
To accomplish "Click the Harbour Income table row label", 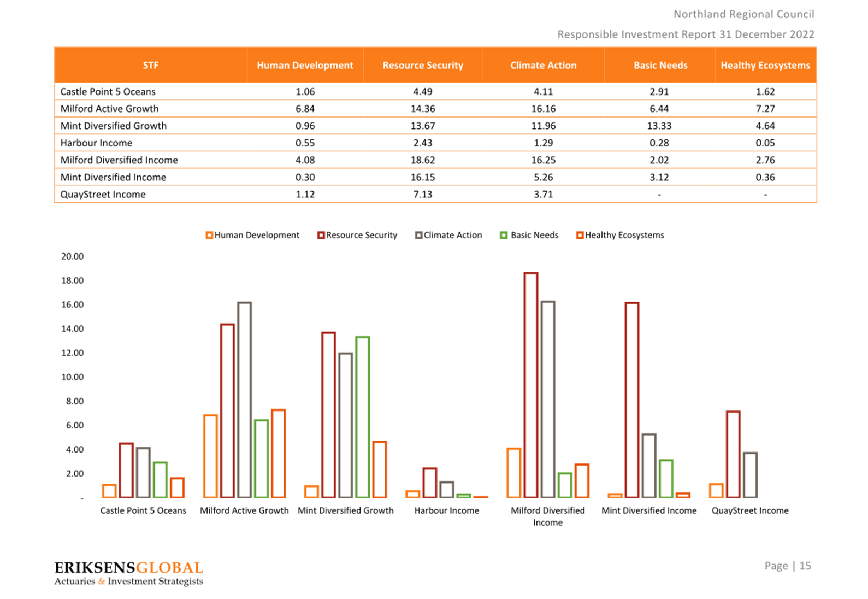I will (96, 143).
